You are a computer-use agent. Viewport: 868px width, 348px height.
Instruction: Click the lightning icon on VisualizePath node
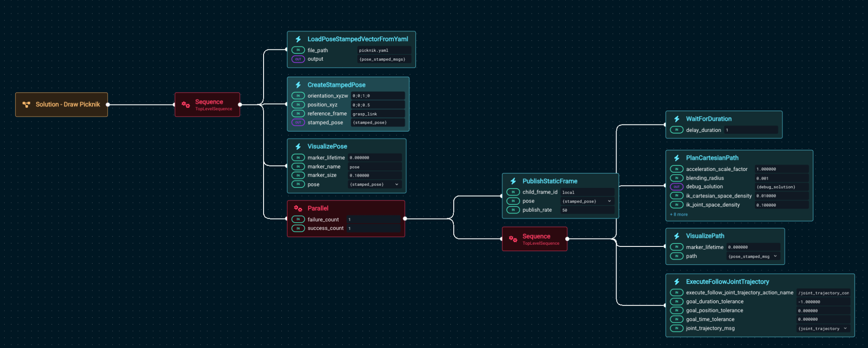pyautogui.click(x=677, y=236)
